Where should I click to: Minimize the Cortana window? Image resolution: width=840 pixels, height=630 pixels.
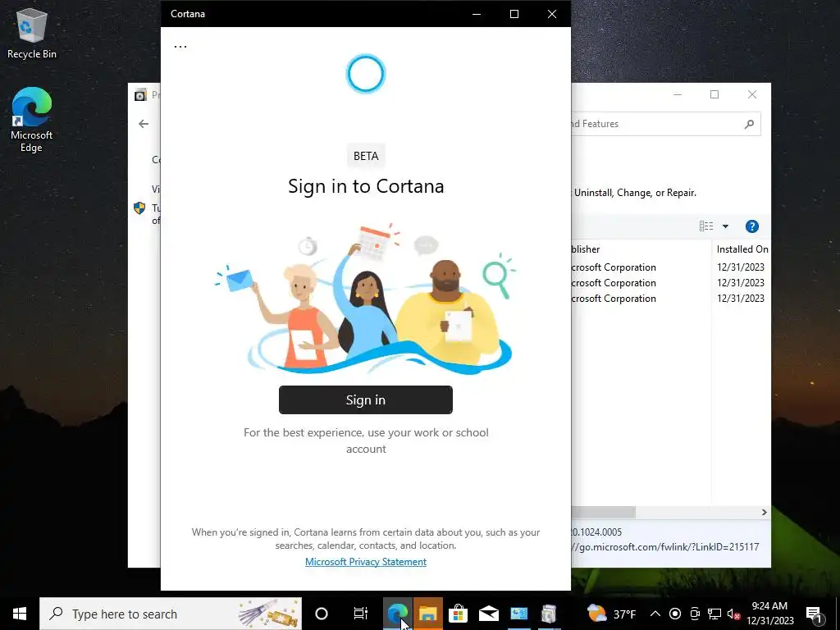[x=477, y=14]
